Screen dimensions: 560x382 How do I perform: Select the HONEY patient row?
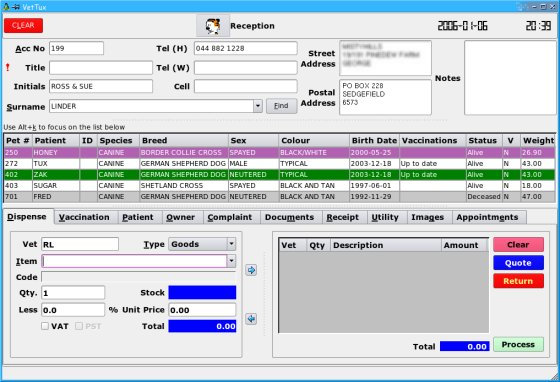279,152
